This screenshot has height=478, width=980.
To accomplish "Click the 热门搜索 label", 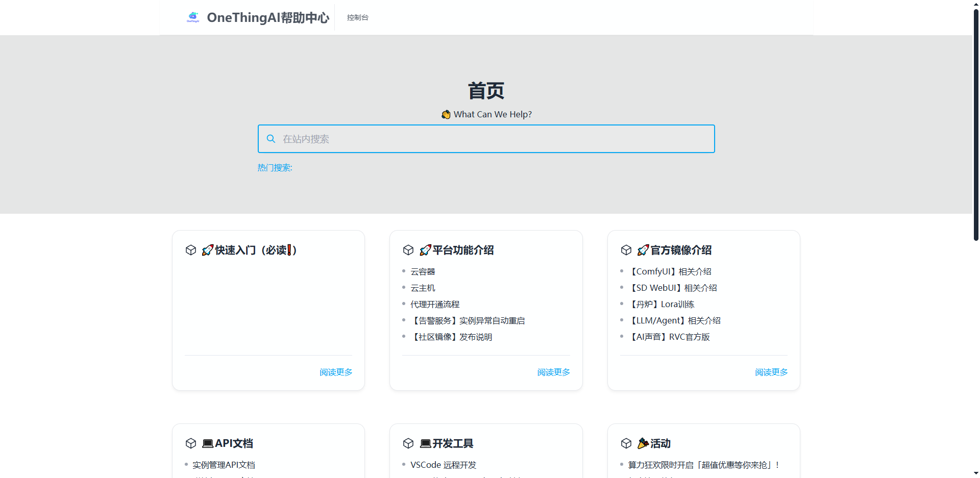I will 275,168.
